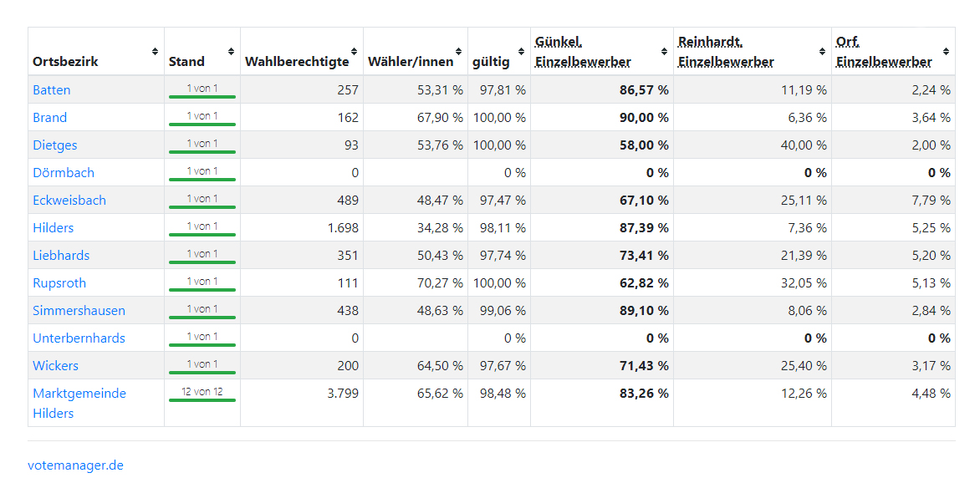Sort by Wahlberechtigte using sort icon
Screen dimensions: 980x483
[x=354, y=51]
